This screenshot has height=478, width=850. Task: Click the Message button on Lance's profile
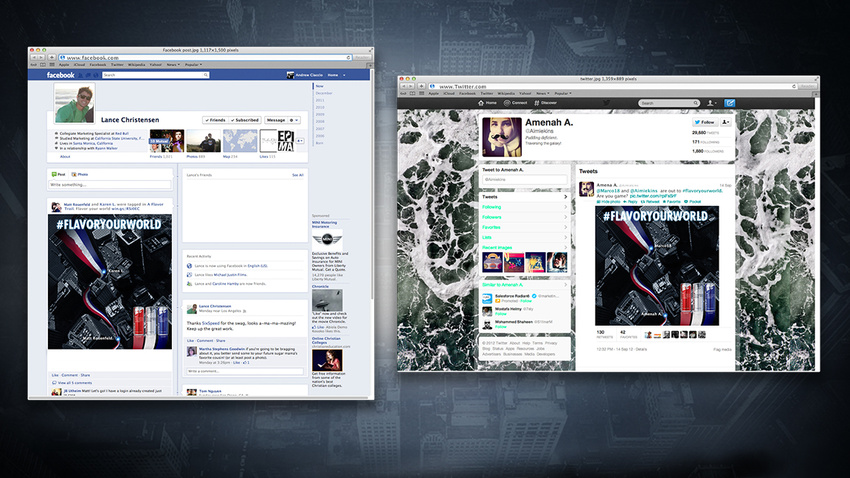click(x=276, y=120)
